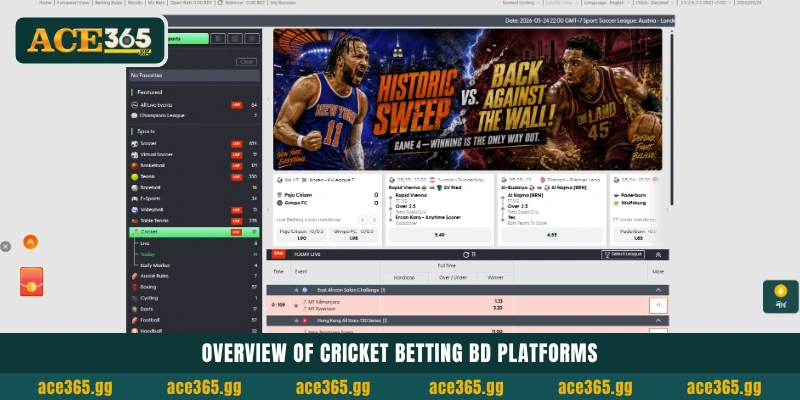This screenshot has height=400, width=800.
Task: Click previous market arrow on Paju Citizen card
Action: click(363, 220)
